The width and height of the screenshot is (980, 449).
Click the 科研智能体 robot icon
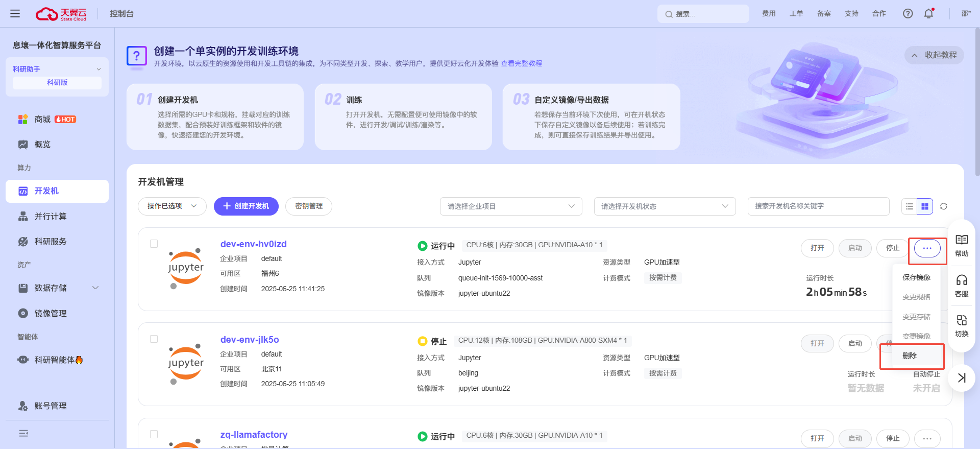23,360
